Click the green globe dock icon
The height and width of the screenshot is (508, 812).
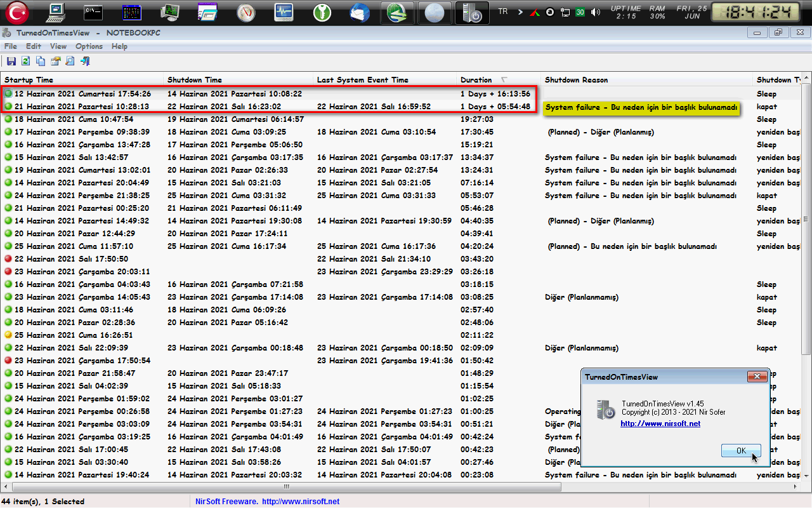coord(398,13)
